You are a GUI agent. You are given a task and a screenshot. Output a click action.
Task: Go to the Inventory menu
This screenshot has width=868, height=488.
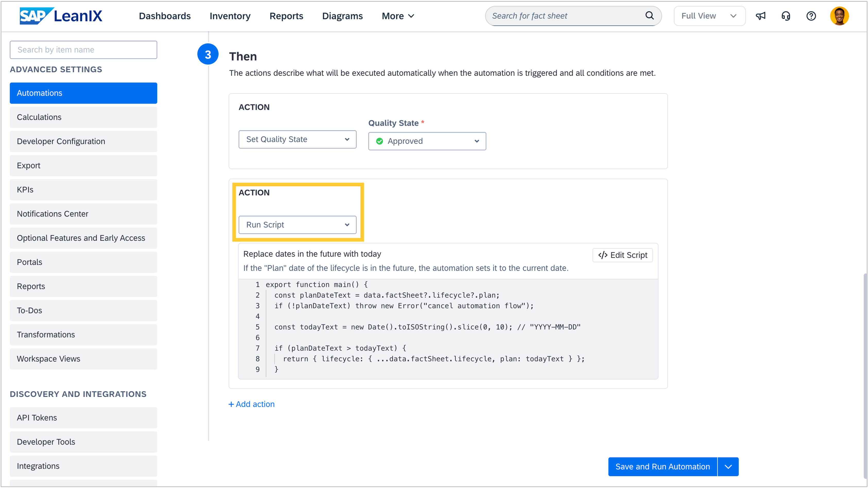click(230, 16)
